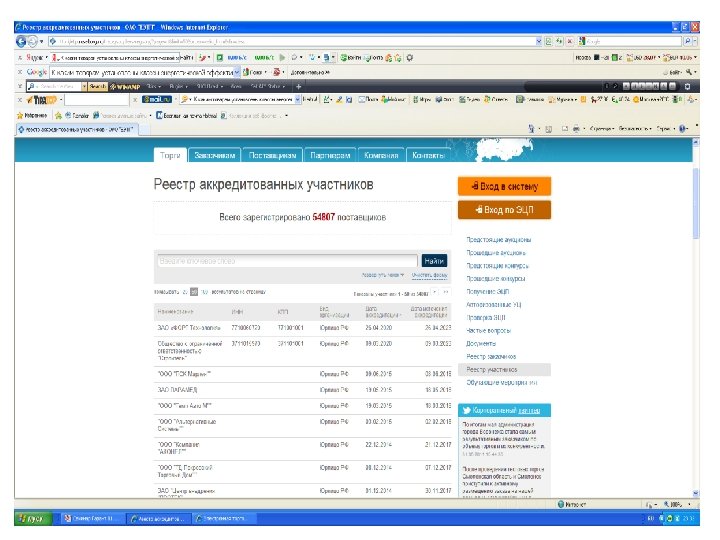This screenshot has height=540, width=720.
Task: Click the Найти search button
Action: point(434,261)
